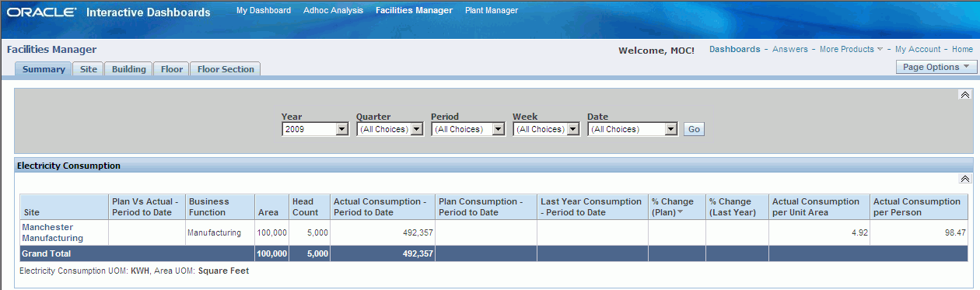Open the Period dropdown

pos(468,129)
